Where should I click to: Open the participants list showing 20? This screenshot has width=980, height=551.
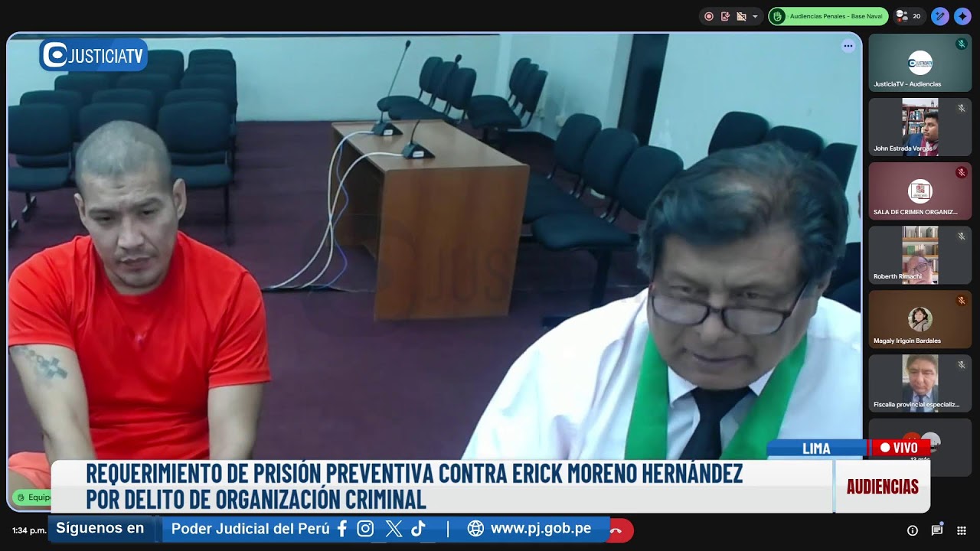pyautogui.click(x=909, y=16)
